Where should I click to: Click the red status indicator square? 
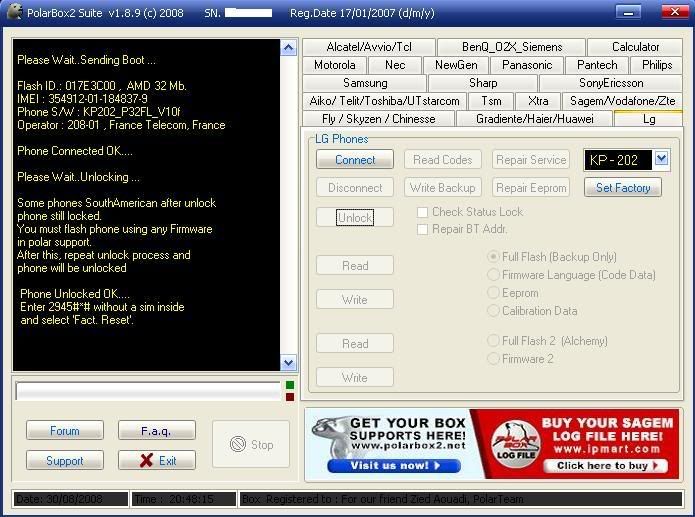point(290,397)
